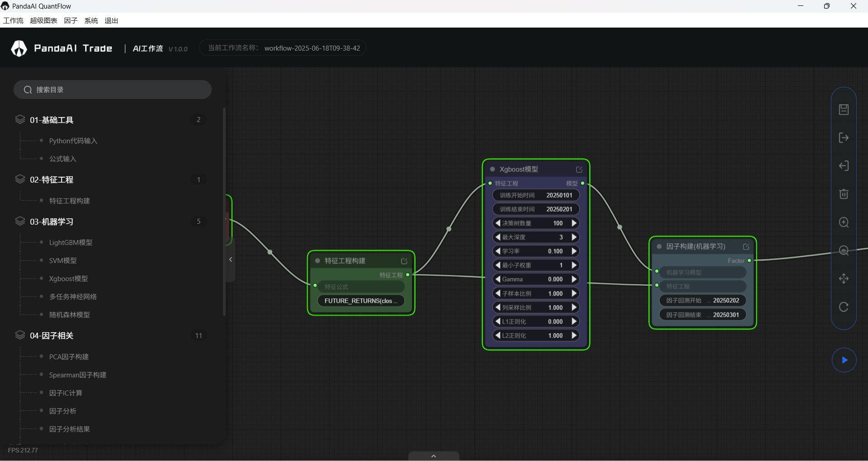This screenshot has width=868, height=461.
Task: Toggle status dot on 因子构建(机器学习) node
Action: [659, 247]
